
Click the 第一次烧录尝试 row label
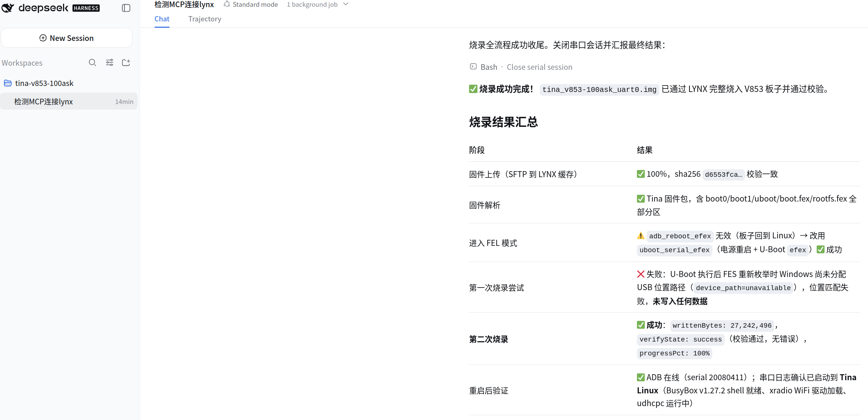[496, 288]
